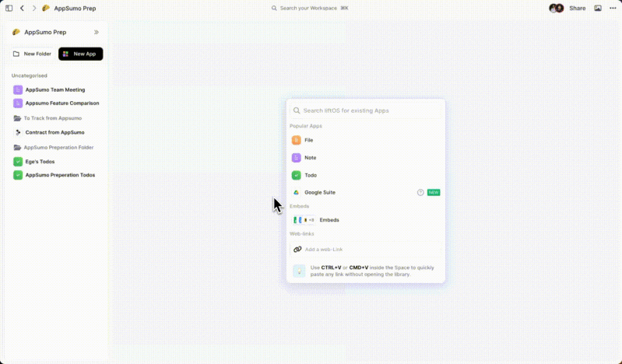Image resolution: width=622 pixels, height=364 pixels.
Task: Click the AppSumo Prep taco icon in top bar
Action: (x=46, y=8)
